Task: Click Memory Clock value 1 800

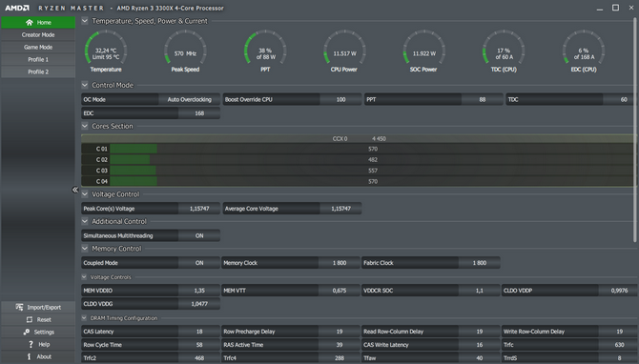Action: pyautogui.click(x=340, y=263)
